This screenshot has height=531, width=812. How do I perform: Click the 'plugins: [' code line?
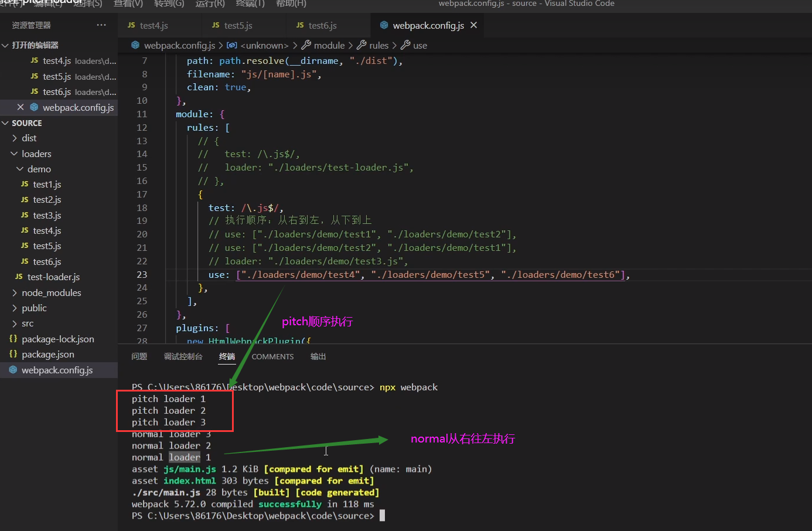click(x=203, y=328)
